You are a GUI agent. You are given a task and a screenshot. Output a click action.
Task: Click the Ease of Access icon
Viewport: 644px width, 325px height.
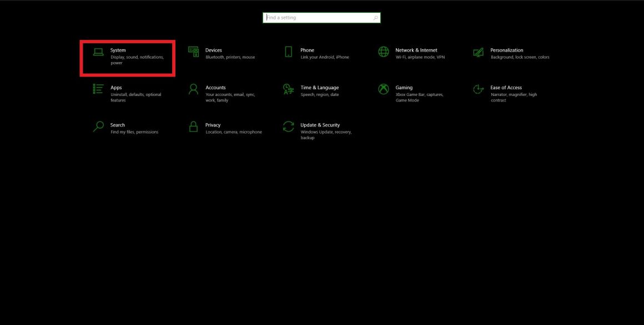point(479,89)
